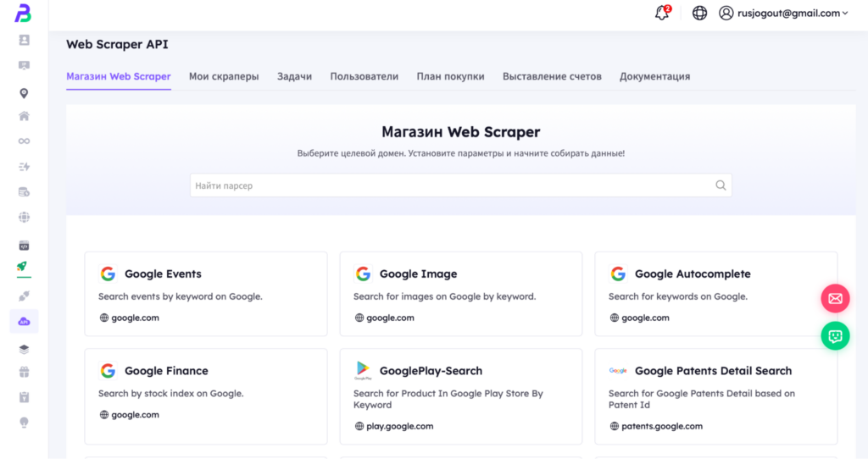The width and height of the screenshot is (868, 459).
Task: Open the GooglePlay-Search scraper card
Action: (x=461, y=396)
